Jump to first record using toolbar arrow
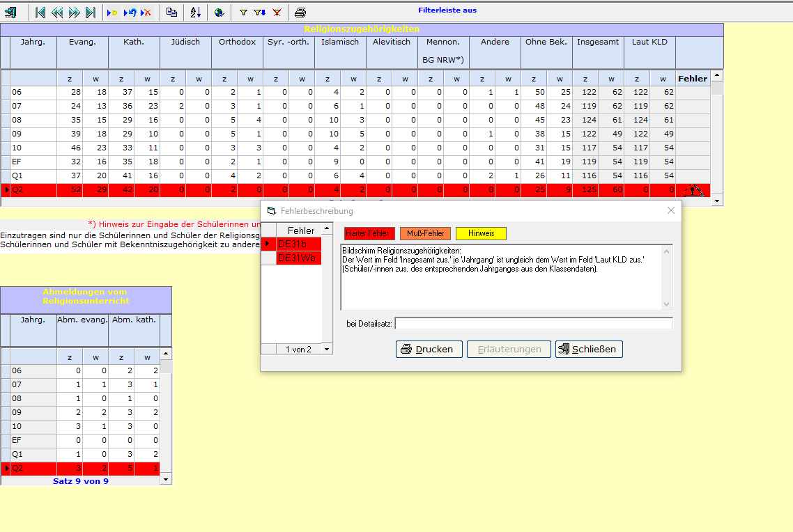The width and height of the screenshot is (793, 532). click(40, 12)
